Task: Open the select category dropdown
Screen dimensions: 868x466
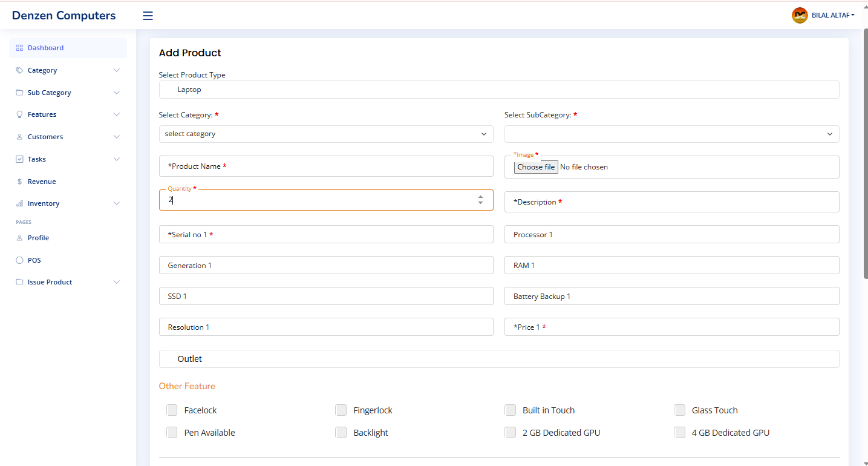Action: [326, 134]
